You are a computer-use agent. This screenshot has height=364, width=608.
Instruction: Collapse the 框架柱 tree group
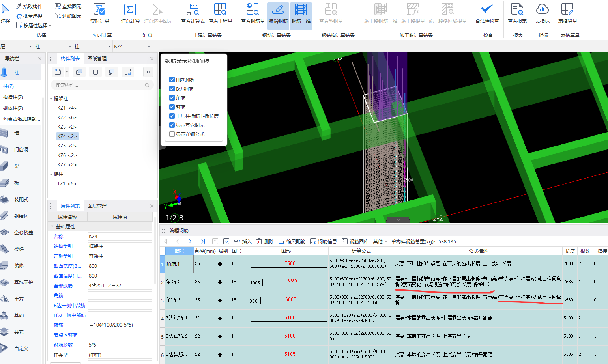click(x=51, y=99)
